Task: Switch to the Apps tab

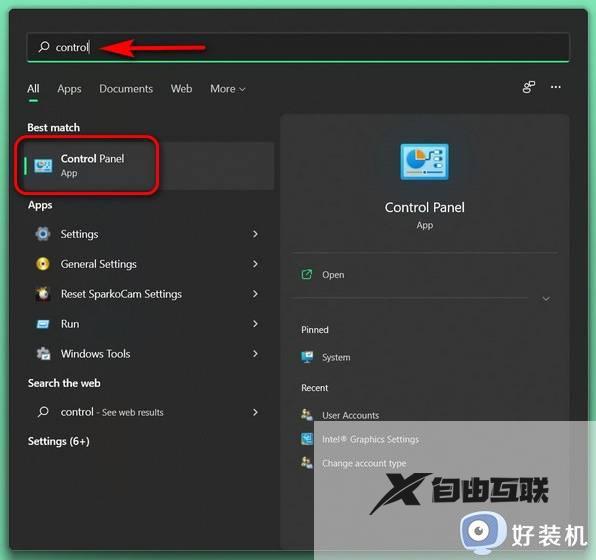Action: (69, 89)
